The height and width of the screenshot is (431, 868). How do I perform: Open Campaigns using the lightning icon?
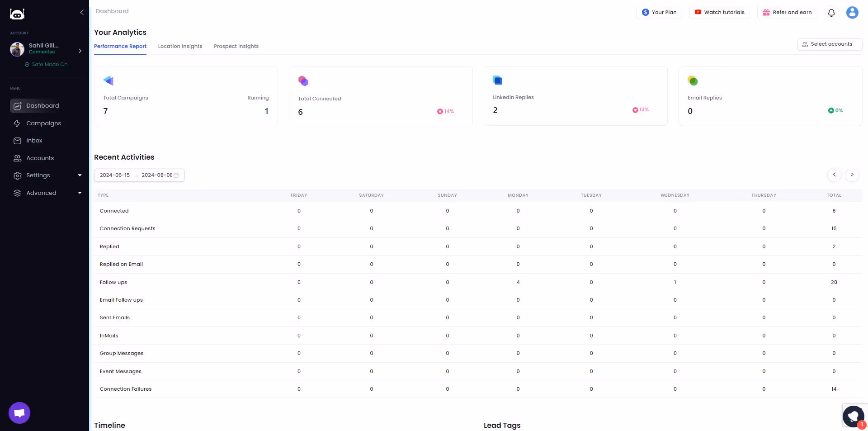pyautogui.click(x=17, y=123)
